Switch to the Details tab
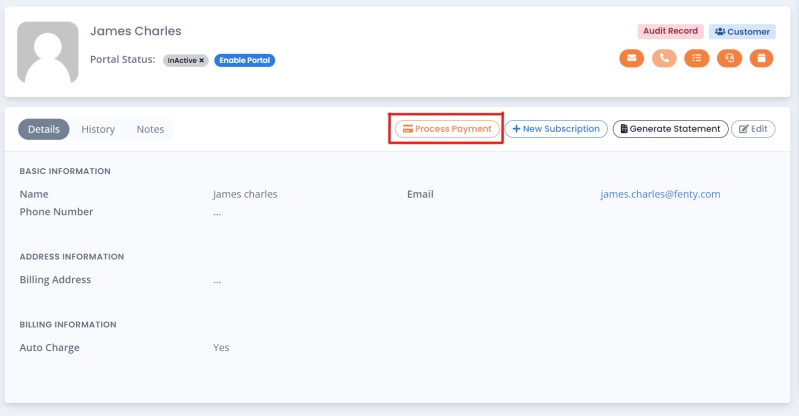The height and width of the screenshot is (416, 799). [x=44, y=129]
